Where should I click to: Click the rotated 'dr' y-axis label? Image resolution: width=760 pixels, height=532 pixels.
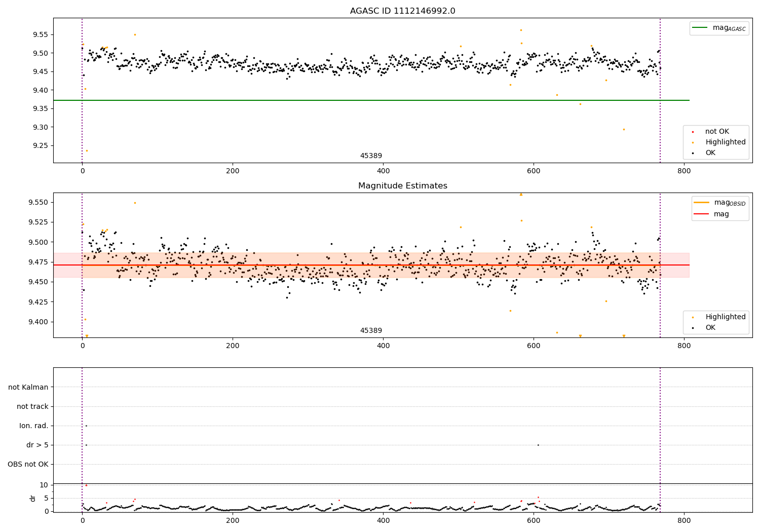tap(33, 498)
